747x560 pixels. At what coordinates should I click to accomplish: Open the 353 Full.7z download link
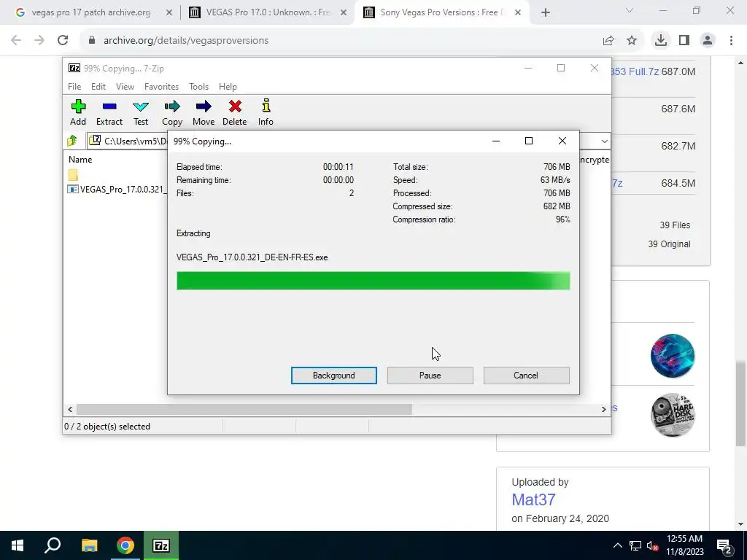coord(634,71)
